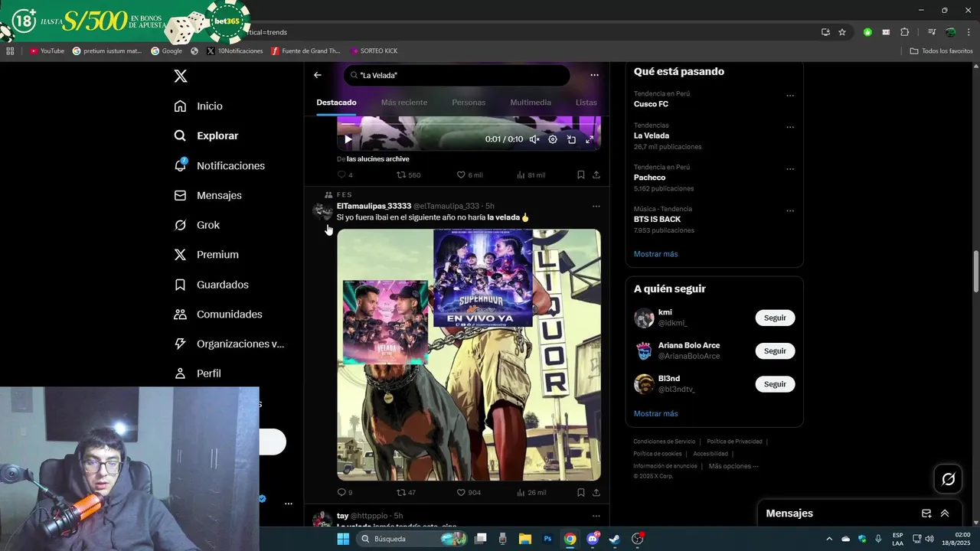Open Pacheco trend

coord(649,178)
